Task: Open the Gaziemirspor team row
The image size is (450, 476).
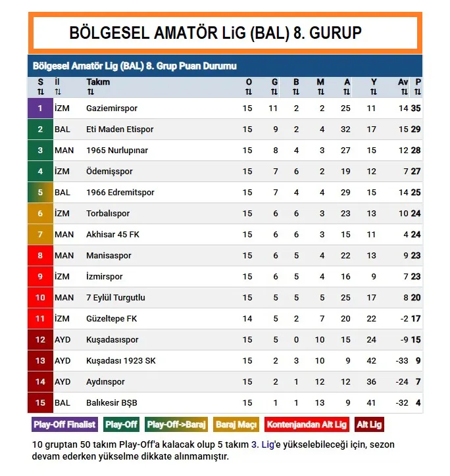Action: (x=112, y=108)
